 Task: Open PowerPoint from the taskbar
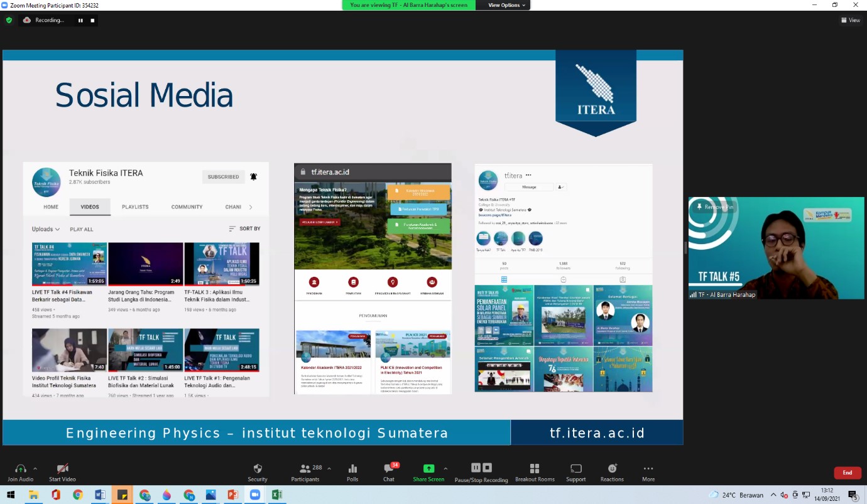(232, 495)
